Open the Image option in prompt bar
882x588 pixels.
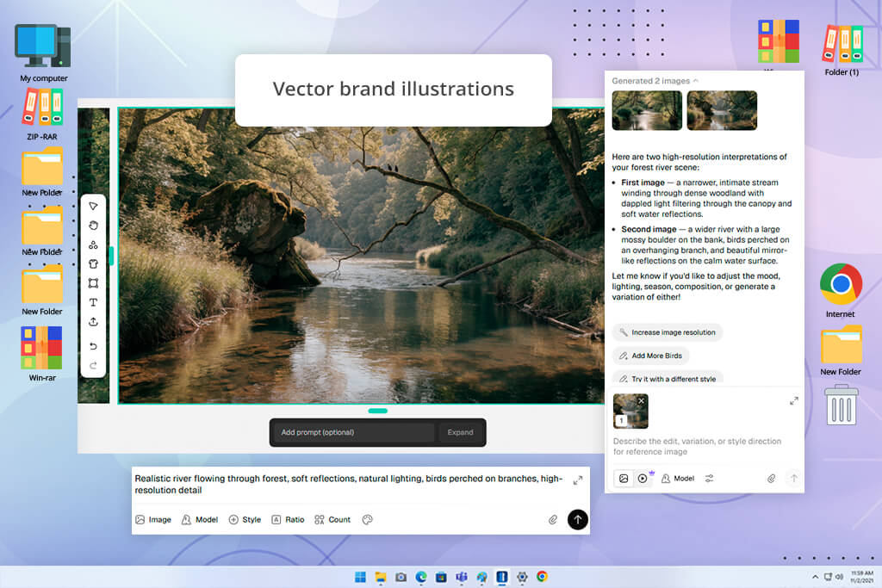point(153,519)
